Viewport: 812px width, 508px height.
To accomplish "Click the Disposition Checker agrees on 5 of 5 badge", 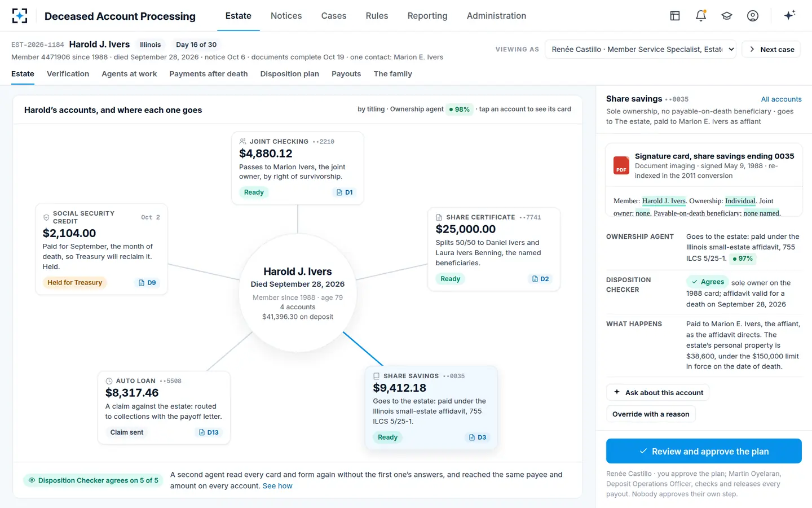I will [x=94, y=480].
